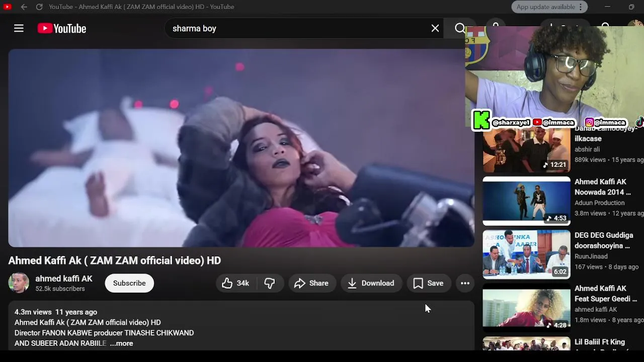Click the Instagram @immaca handle in overlay
The height and width of the screenshot is (362, 644).
coord(610,123)
